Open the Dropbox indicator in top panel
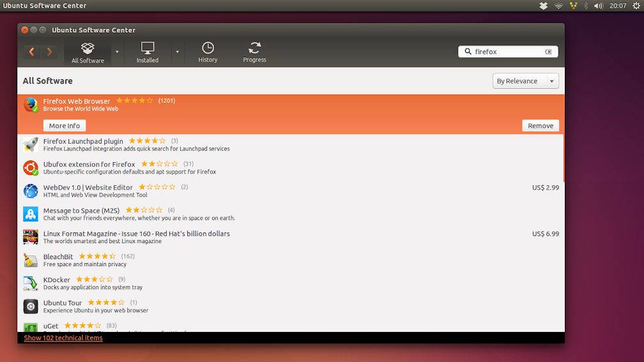The width and height of the screenshot is (644, 362). click(x=543, y=6)
